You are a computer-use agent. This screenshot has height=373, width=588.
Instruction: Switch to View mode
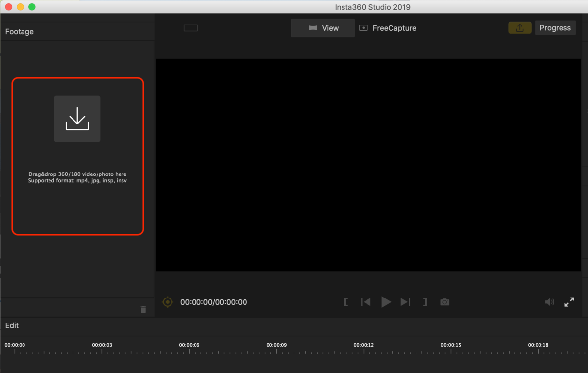coord(323,28)
